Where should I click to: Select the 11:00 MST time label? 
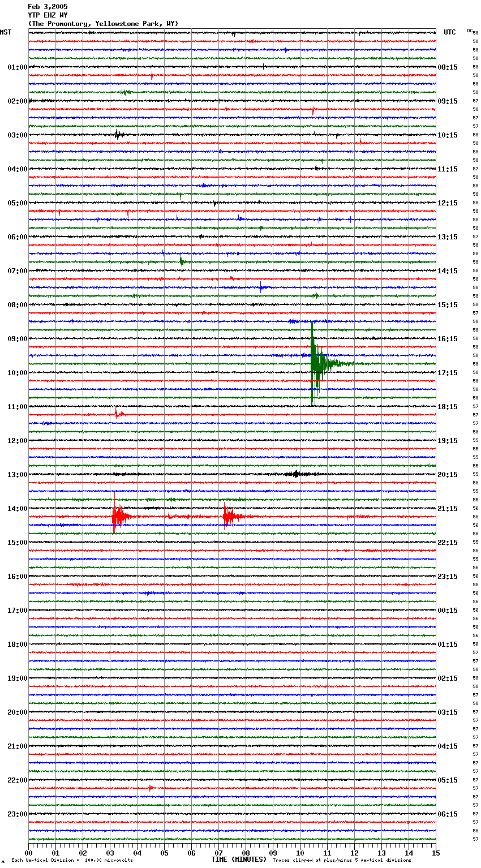point(18,407)
